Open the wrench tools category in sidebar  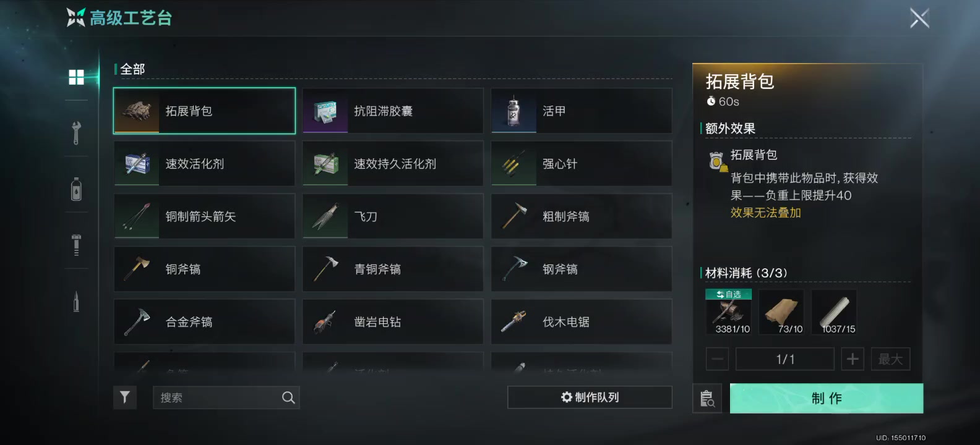[76, 133]
